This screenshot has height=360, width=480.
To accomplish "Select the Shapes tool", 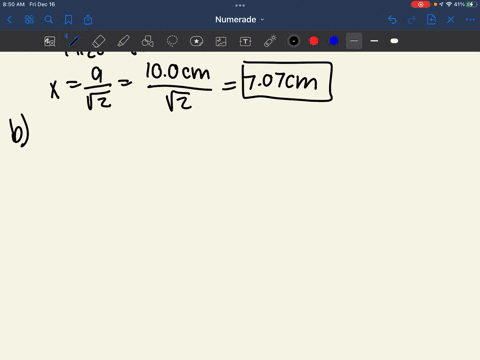I will (148, 41).
